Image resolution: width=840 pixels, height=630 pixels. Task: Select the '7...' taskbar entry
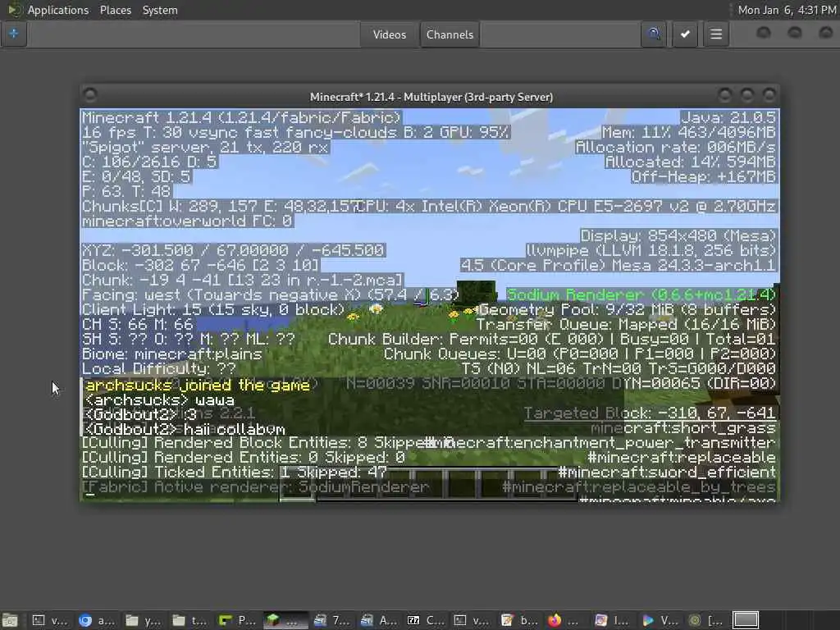click(x=331, y=620)
